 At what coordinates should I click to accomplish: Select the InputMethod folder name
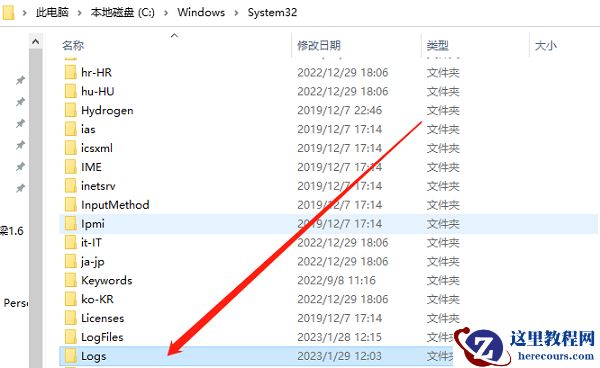tap(115, 205)
